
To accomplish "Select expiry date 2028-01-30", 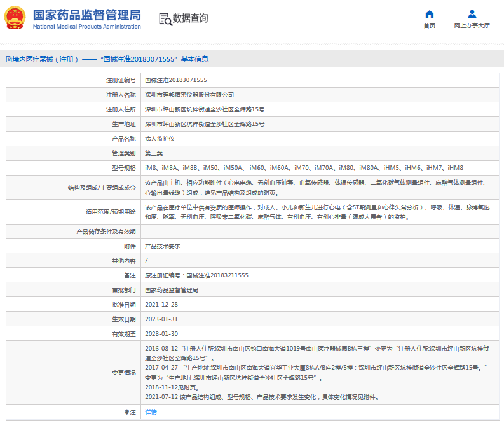I will 161,334.
